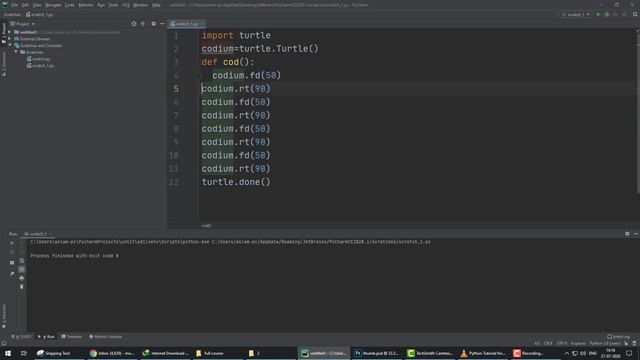Click the locate/scroll-from-source target icon in Project panel
The height and width of the screenshot is (360, 640).
tap(134, 24)
